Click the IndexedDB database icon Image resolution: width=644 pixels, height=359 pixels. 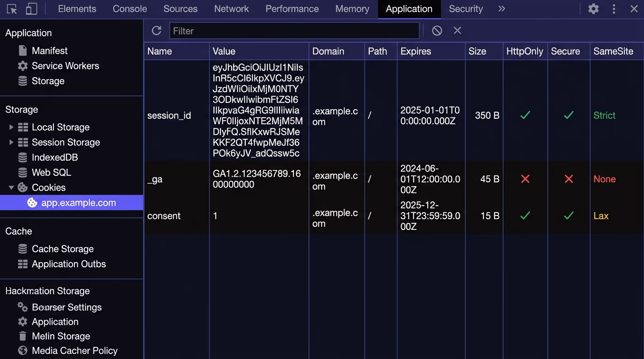pos(22,158)
